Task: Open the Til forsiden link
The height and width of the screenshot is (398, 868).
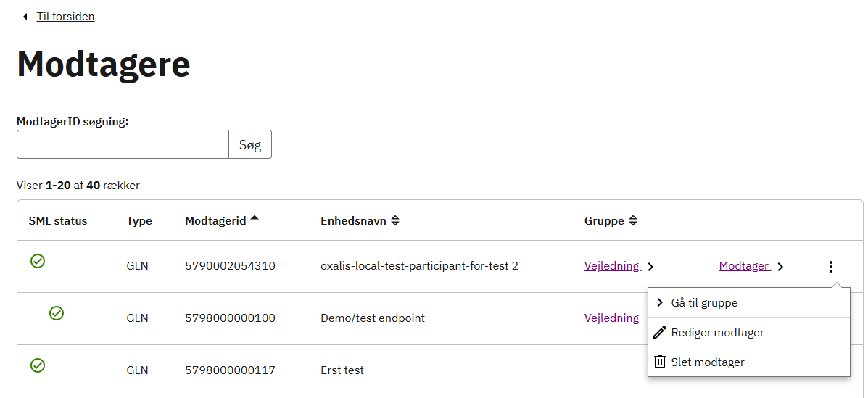Action: (x=65, y=17)
